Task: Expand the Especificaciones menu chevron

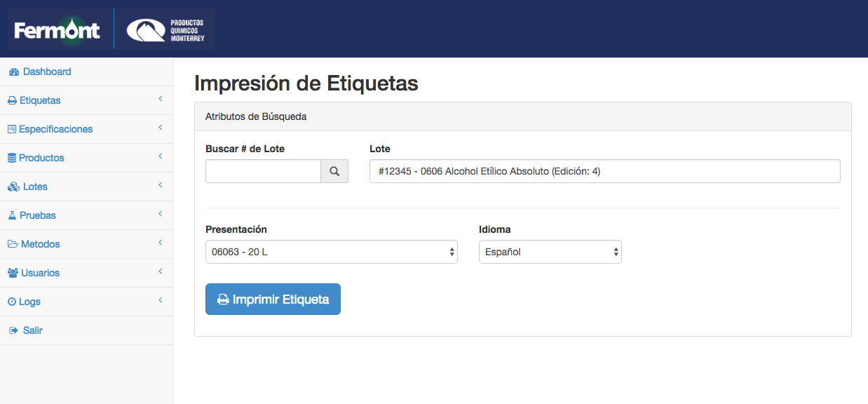Action: coord(161,128)
